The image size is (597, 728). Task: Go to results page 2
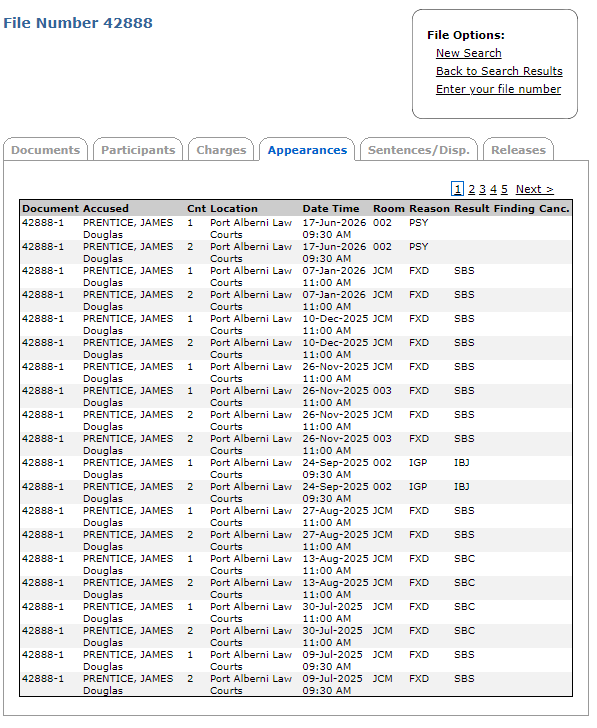click(471, 189)
